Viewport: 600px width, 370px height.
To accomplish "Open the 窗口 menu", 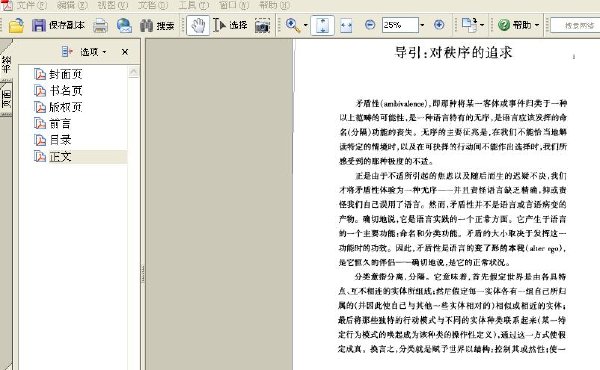I will pos(234,5).
